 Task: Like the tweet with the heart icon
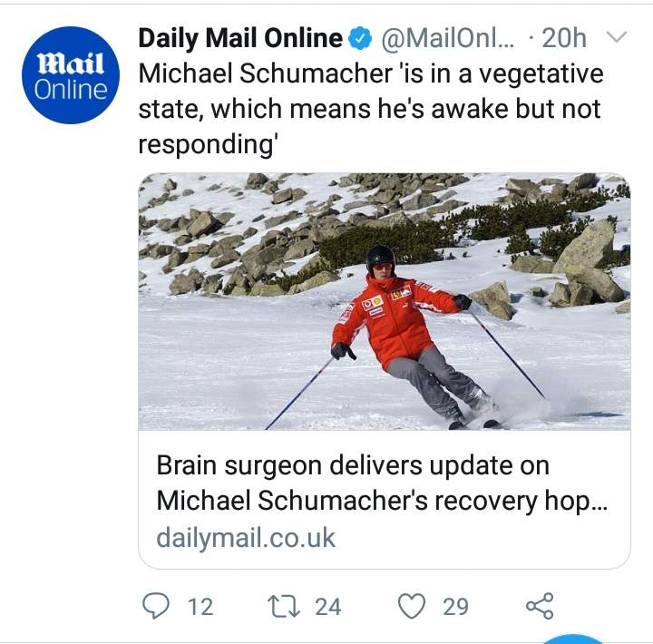tap(413, 605)
